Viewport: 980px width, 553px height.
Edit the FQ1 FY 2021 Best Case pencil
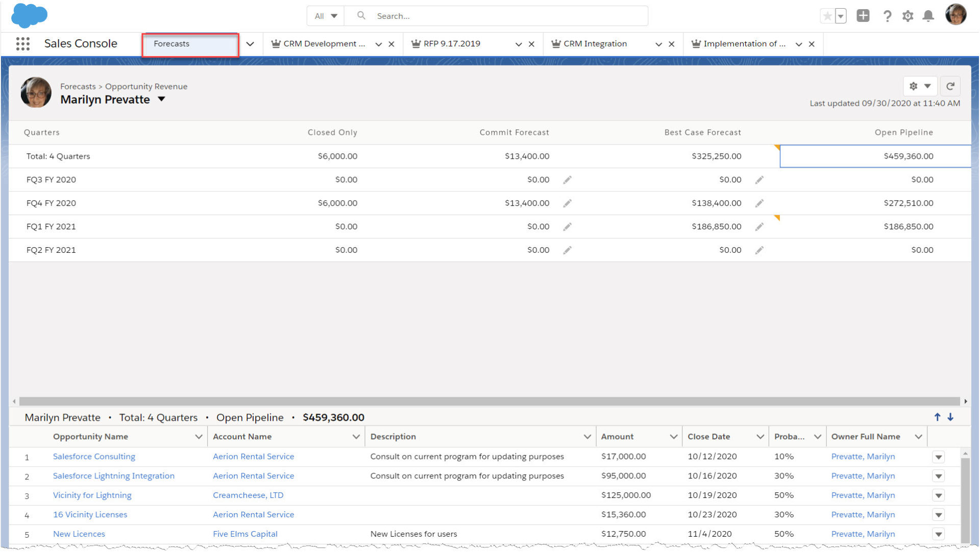(x=759, y=227)
